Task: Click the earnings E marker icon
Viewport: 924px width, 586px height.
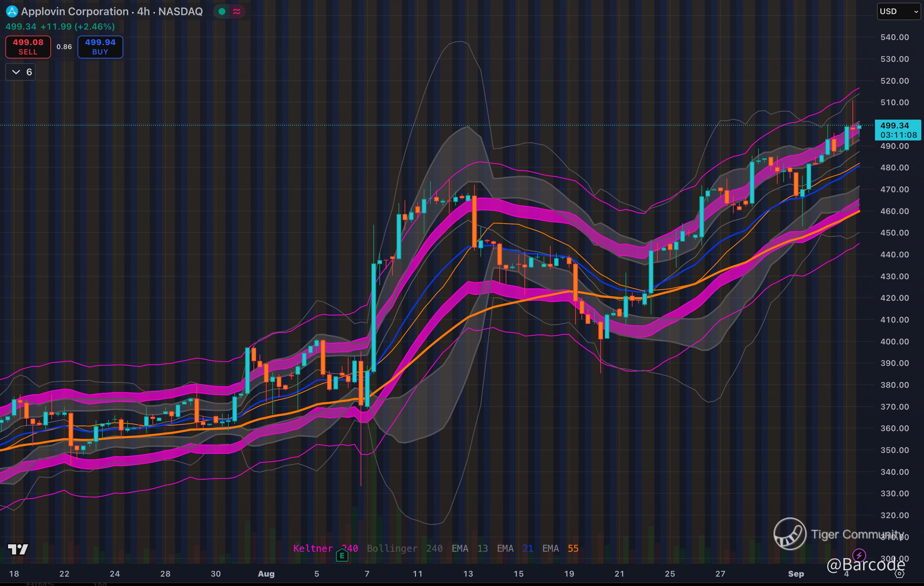Action: click(x=342, y=555)
